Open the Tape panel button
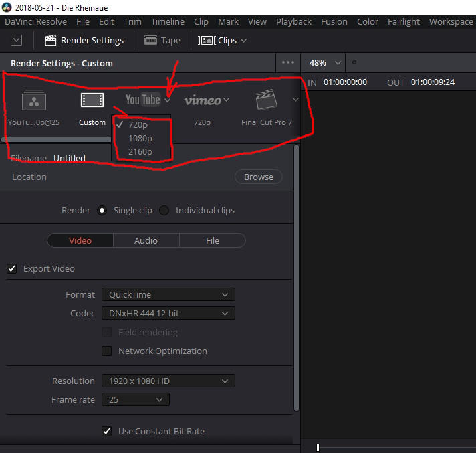476x453 pixels. [162, 40]
